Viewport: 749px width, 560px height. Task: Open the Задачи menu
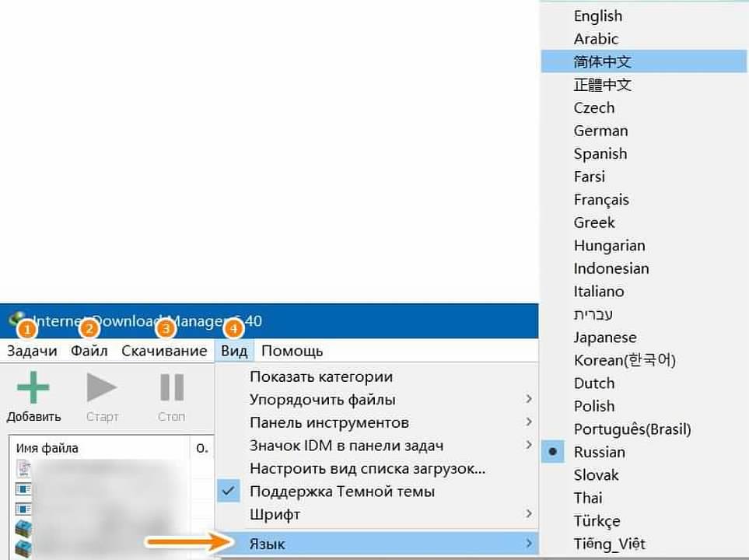click(32, 351)
